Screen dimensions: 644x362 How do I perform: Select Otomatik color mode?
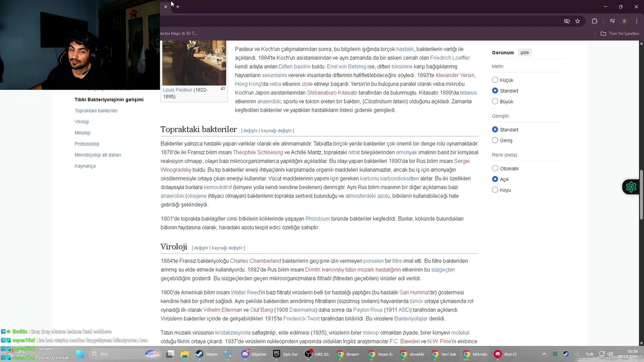495,168
